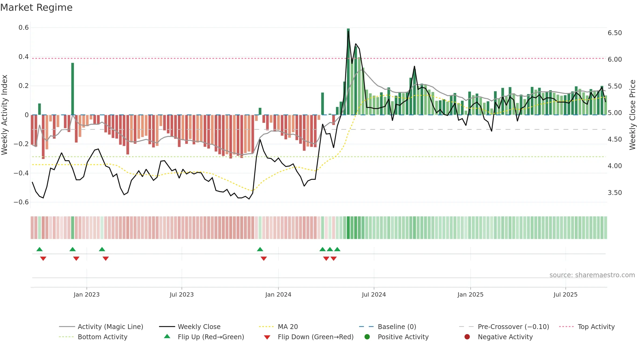Viewport: 644px width, 362px height.
Task: Click the Jan 2024 axis label
Action: tap(278, 294)
